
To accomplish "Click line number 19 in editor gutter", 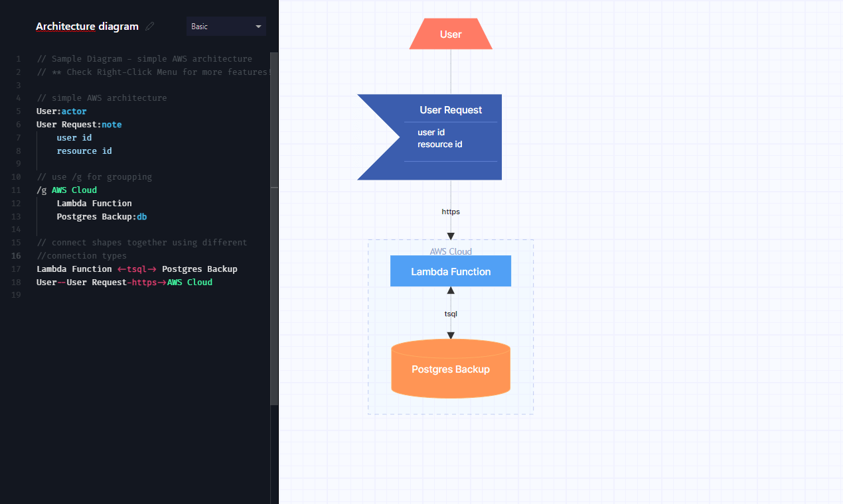I will [17, 295].
